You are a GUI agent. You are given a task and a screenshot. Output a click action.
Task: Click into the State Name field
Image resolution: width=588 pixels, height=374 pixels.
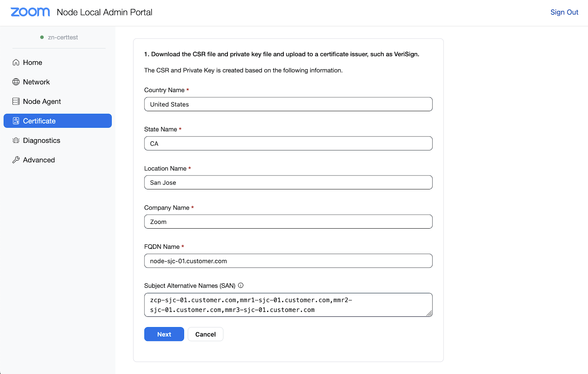point(288,144)
